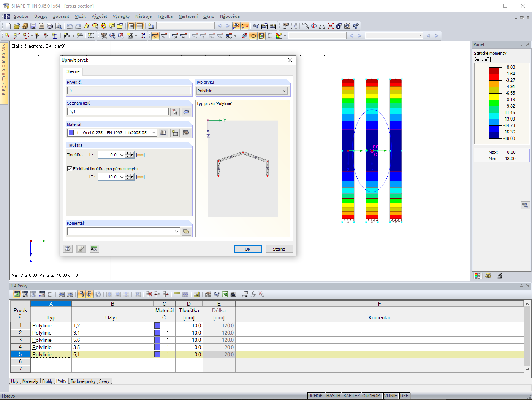Toggle KARTEZ mode in the status bar
Image resolution: width=532 pixels, height=400 pixels.
point(351,396)
